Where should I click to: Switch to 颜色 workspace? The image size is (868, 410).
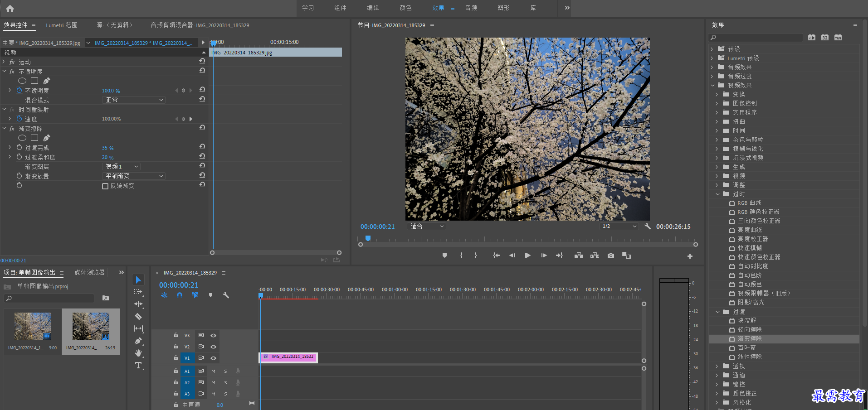click(x=406, y=8)
